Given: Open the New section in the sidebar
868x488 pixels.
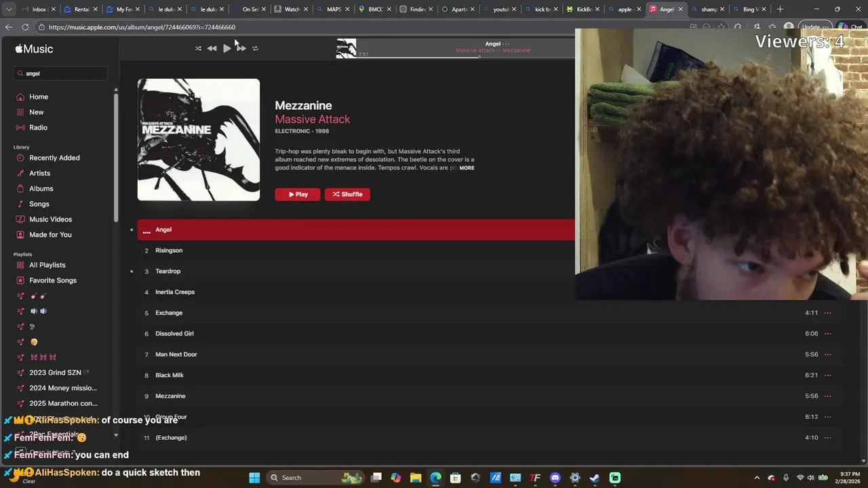Looking at the screenshot, I should [37, 113].
